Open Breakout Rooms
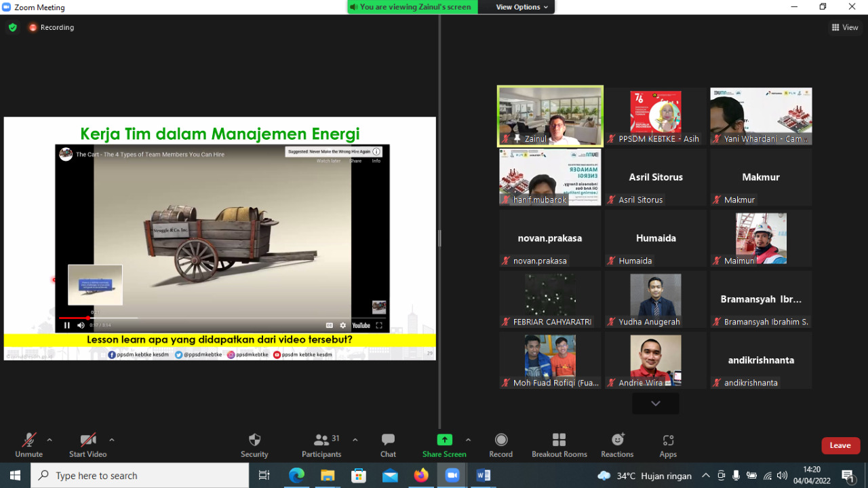868x488 pixels. [559, 445]
